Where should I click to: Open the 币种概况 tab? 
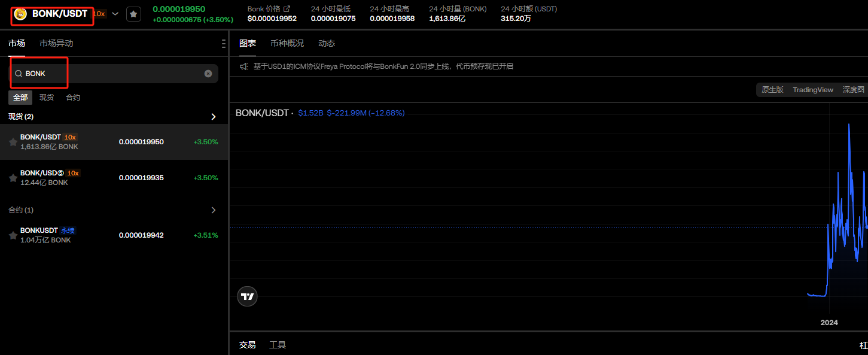[287, 43]
